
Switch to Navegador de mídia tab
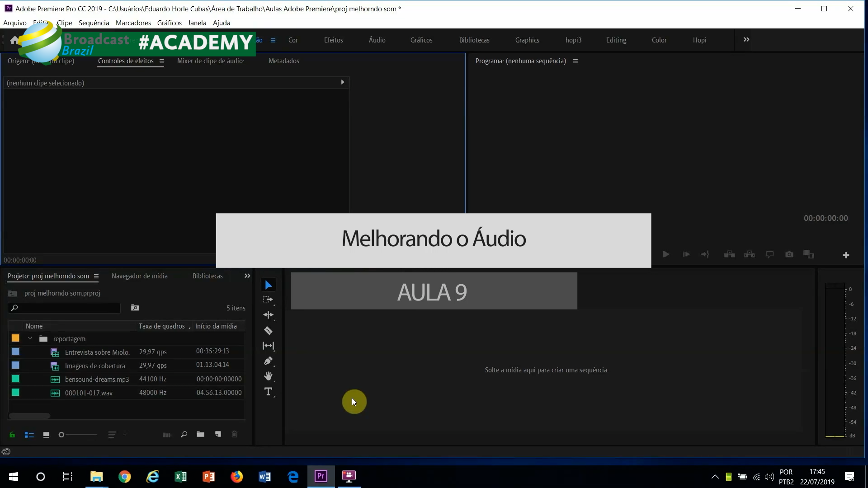click(x=139, y=276)
